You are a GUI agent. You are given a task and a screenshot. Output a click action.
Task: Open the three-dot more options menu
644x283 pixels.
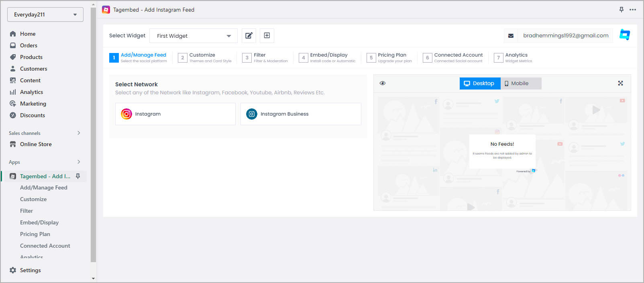633,10
